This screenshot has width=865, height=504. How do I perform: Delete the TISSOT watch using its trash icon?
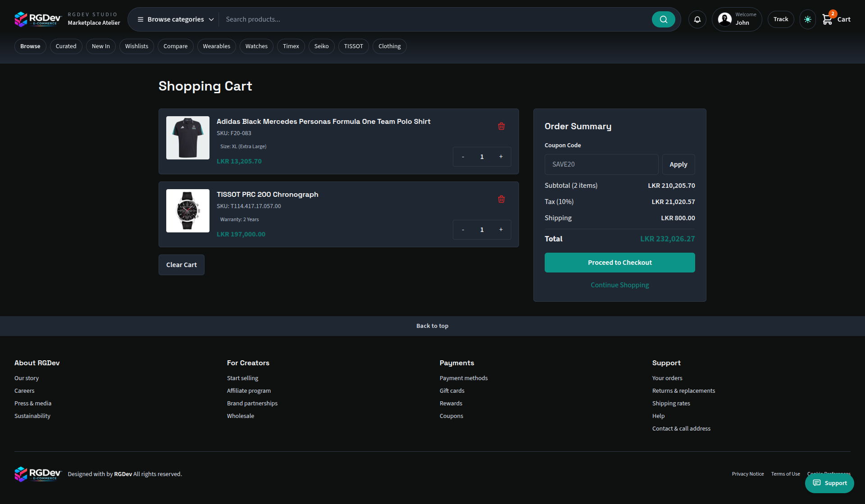[x=501, y=199]
